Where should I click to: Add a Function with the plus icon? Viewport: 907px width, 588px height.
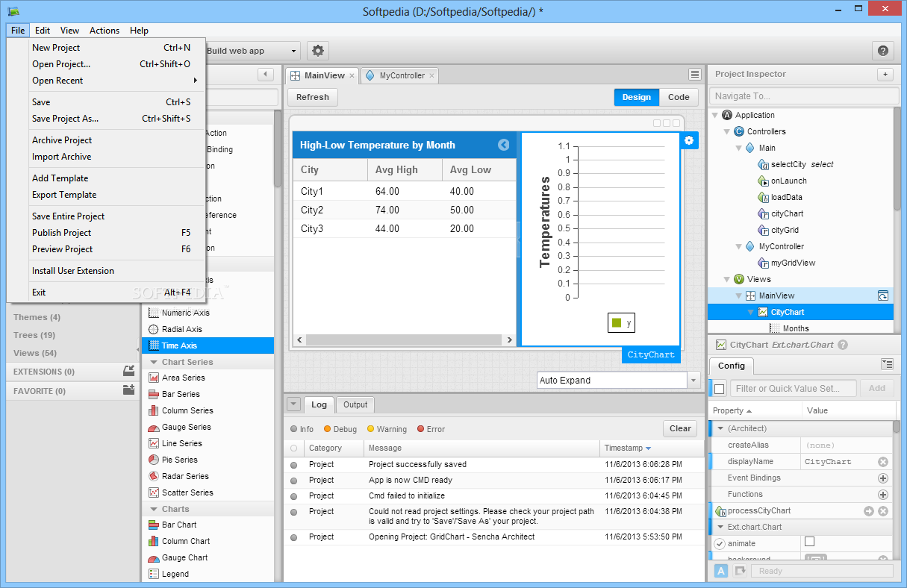coord(883,495)
